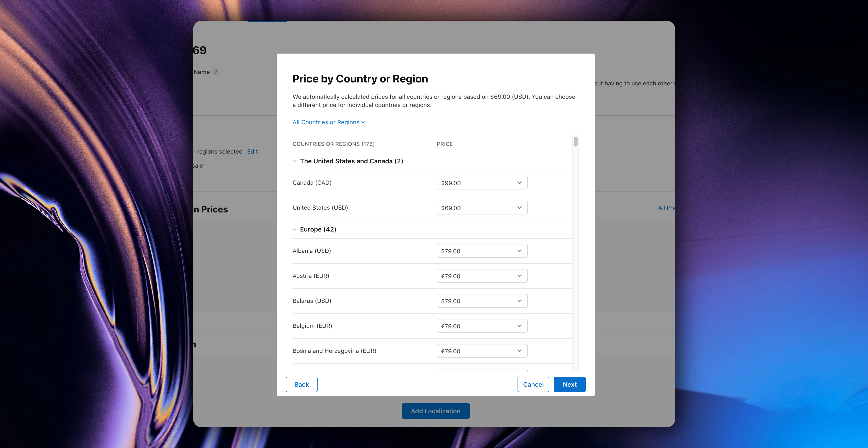Open the Austria (EUR) price dropdown arrow
This screenshot has height=448, width=868.
click(519, 276)
